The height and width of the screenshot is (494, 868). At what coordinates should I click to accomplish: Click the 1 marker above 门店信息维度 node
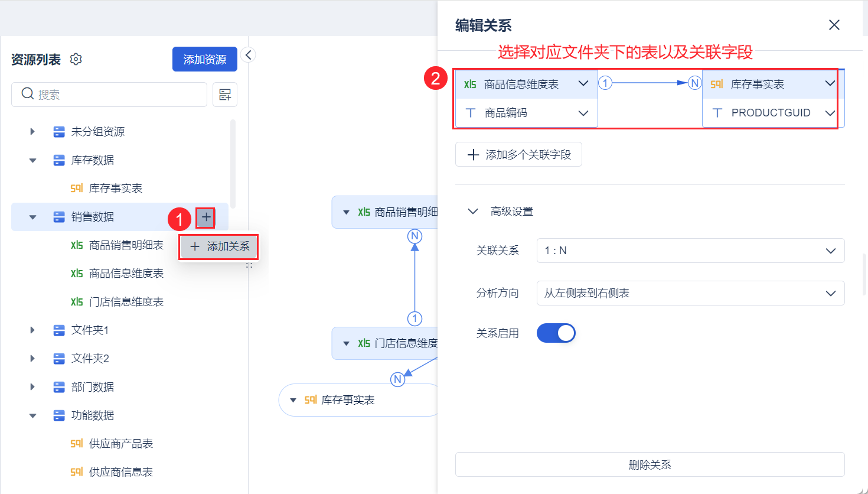415,319
